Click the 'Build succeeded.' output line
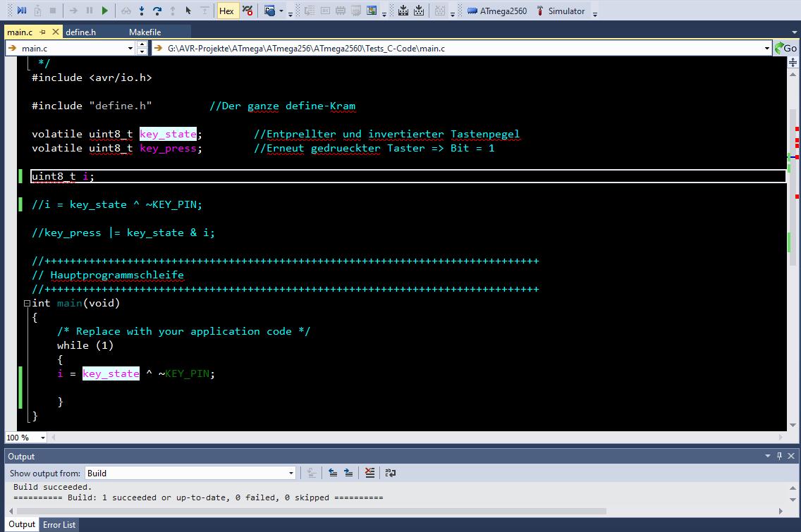Screen dimensions: 801x532 click(53, 487)
